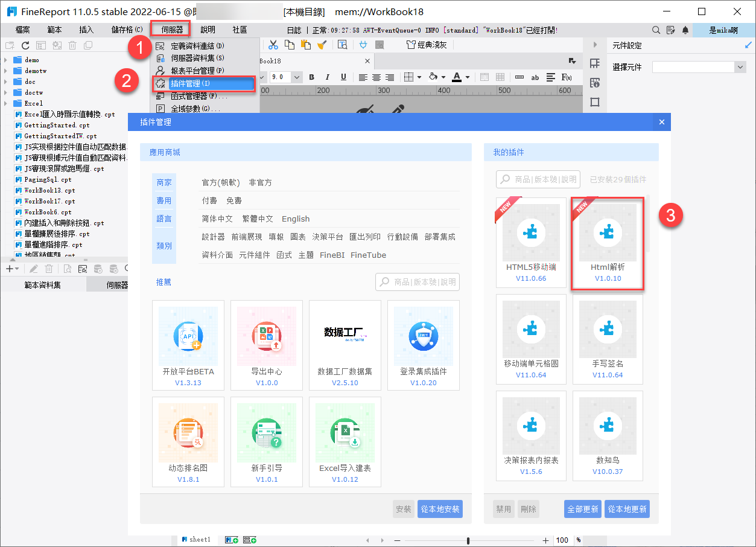Expand the demo folder in the file tree
Image resolution: width=756 pixels, height=547 pixels.
click(x=6, y=60)
